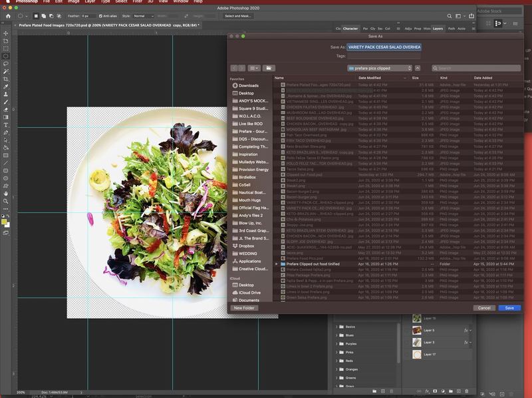Click the foreground color swatch
The height and width of the screenshot is (398, 532).
click(4, 222)
